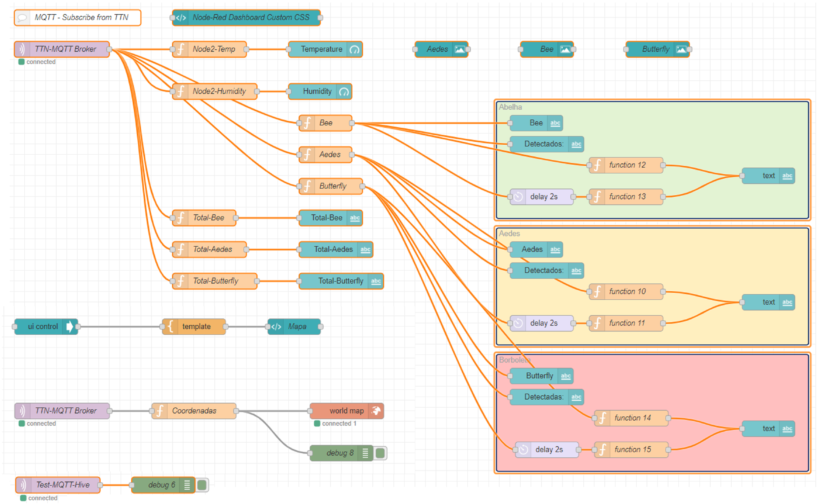Click the function icon on Node2-Temp node

(180, 49)
